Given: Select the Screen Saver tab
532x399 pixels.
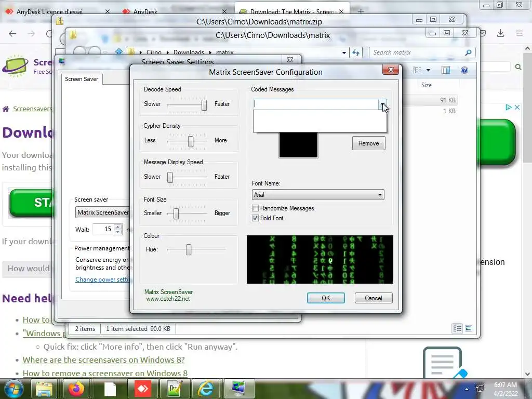Looking at the screenshot, I should (x=82, y=79).
